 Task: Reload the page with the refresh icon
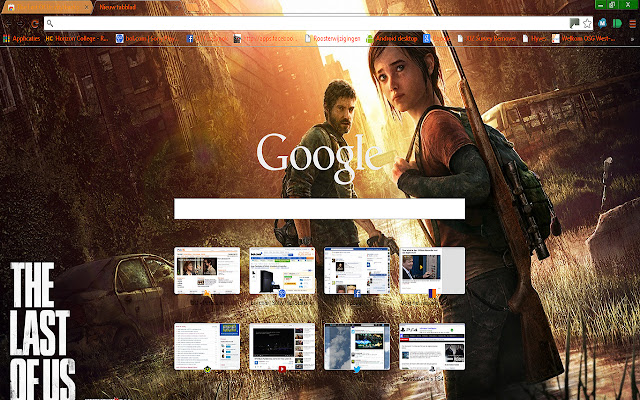[35, 24]
